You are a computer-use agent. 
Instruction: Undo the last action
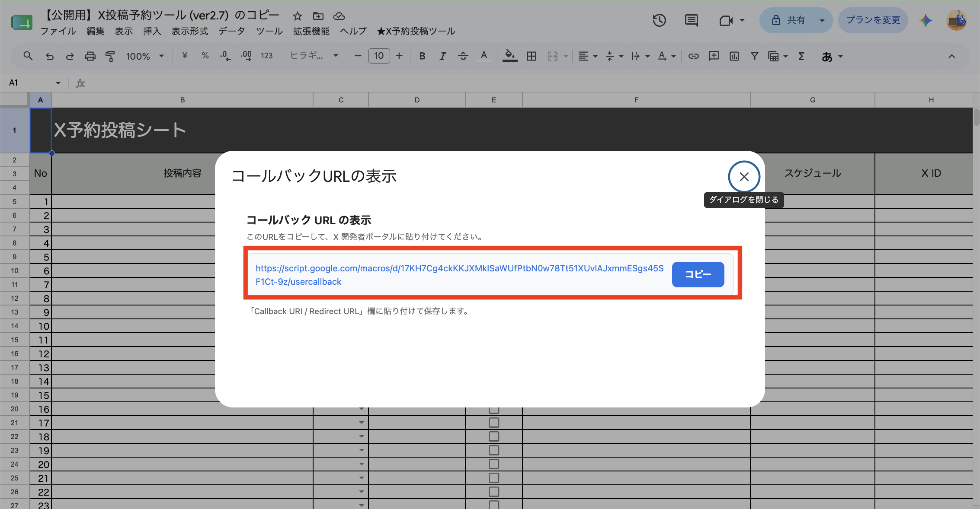[x=50, y=56]
